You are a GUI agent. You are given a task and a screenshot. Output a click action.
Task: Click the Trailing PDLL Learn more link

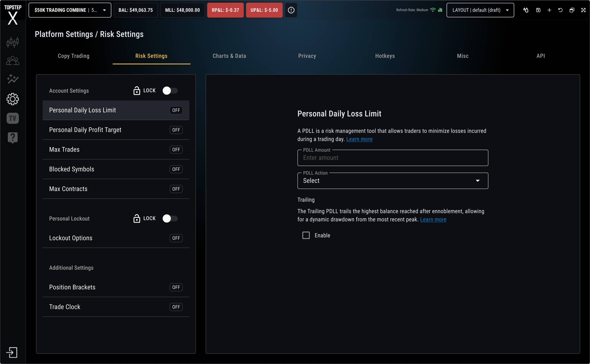433,220
